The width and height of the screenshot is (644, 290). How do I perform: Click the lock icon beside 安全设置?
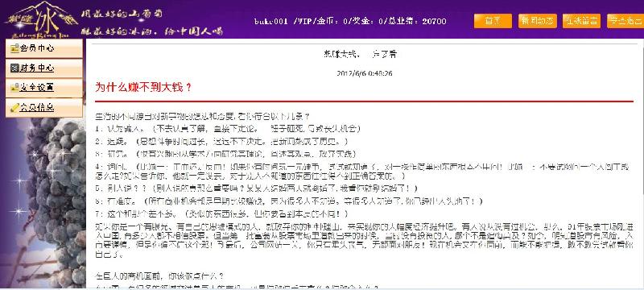[x=14, y=88]
